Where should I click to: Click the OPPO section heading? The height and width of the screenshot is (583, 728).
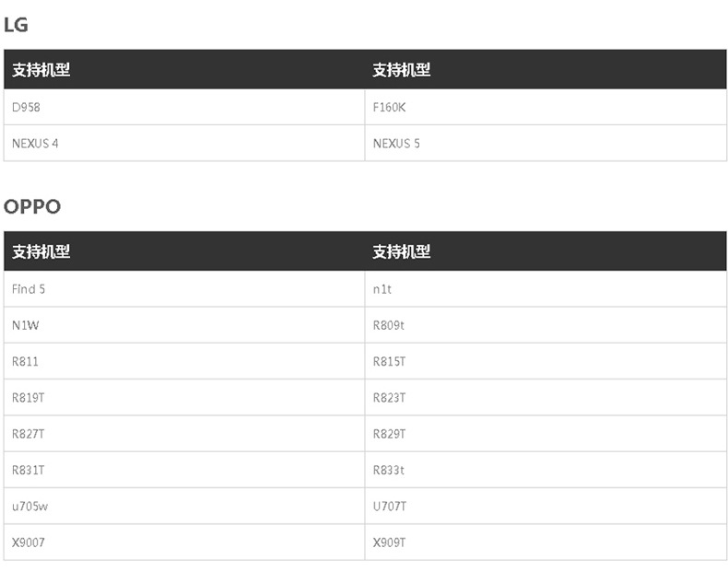tap(32, 206)
